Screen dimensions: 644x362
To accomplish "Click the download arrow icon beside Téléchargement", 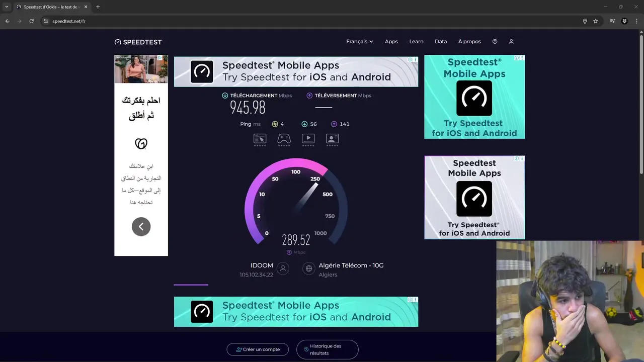I will point(225,96).
